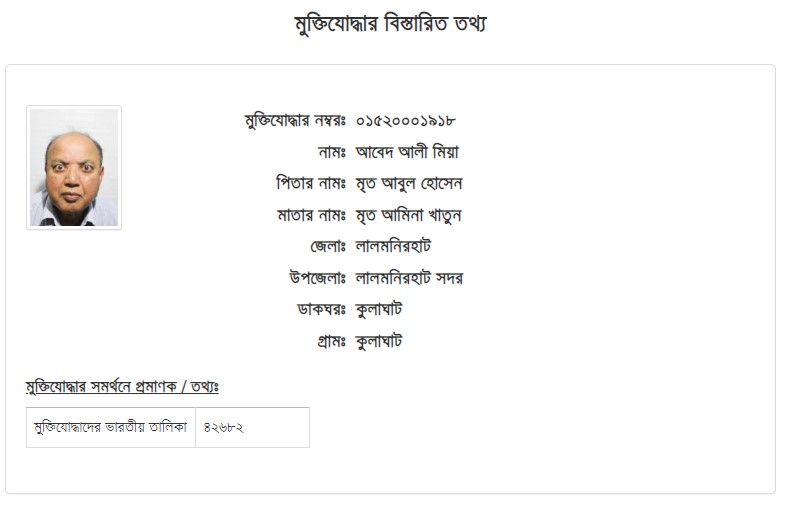The width and height of the screenshot is (790, 510).
Task: Click the label মাতার নামঃ
Action: click(x=311, y=215)
